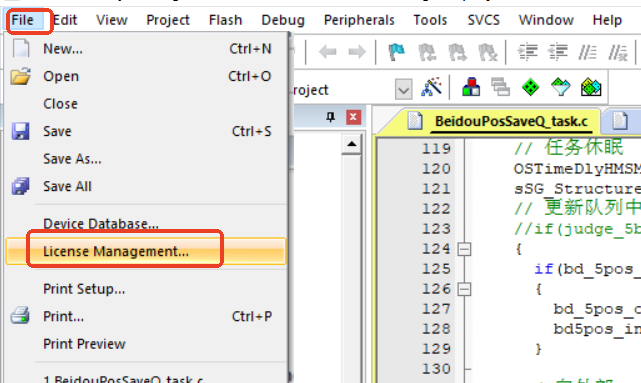The height and width of the screenshot is (383, 641).
Task: Open Target Options magic wand icon
Action: [431, 87]
